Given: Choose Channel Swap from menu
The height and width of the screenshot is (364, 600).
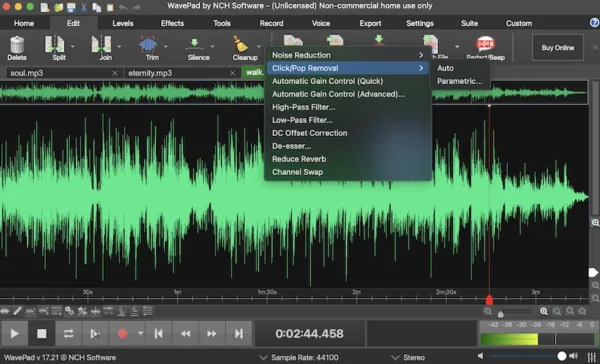Looking at the screenshot, I should pyautogui.click(x=348, y=172).
